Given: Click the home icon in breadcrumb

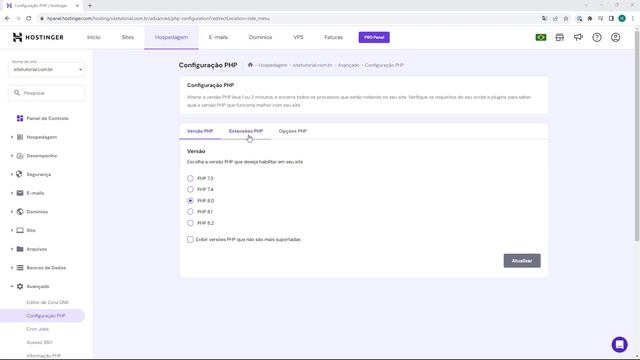Looking at the screenshot, I should pos(250,65).
